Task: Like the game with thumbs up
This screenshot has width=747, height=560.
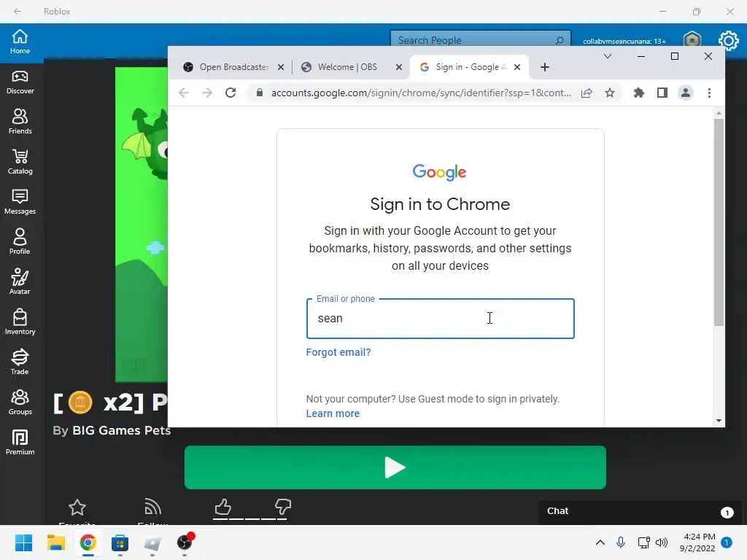Action: tap(222, 507)
